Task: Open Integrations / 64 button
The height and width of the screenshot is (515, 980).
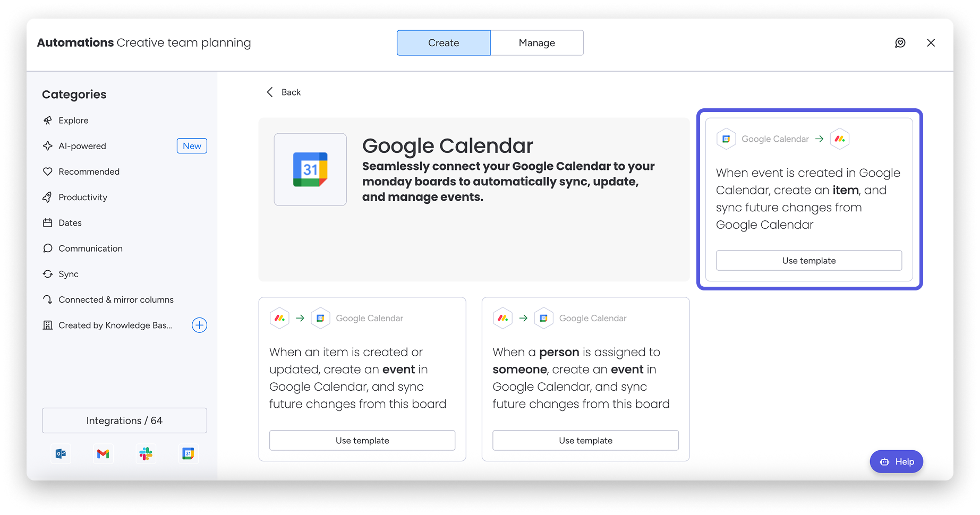Action: point(124,420)
